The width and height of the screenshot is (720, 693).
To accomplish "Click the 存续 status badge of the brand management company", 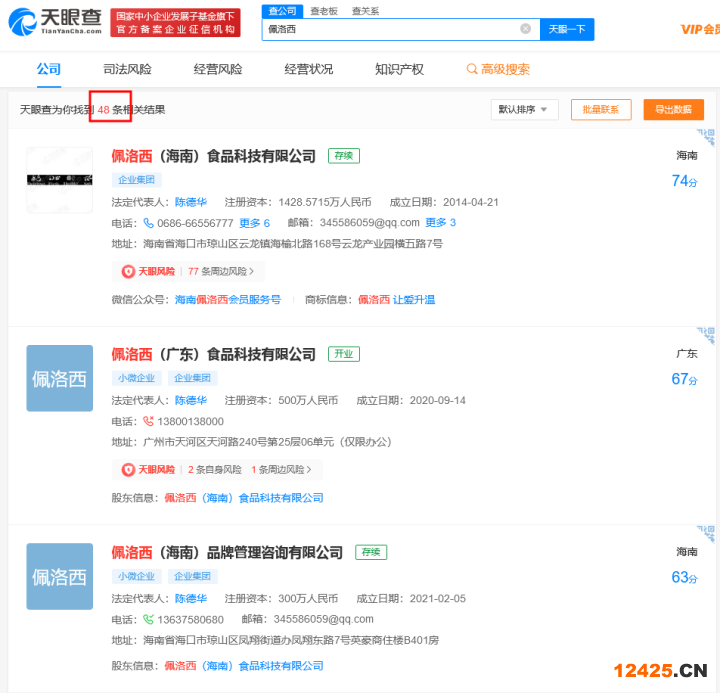I will [371, 552].
